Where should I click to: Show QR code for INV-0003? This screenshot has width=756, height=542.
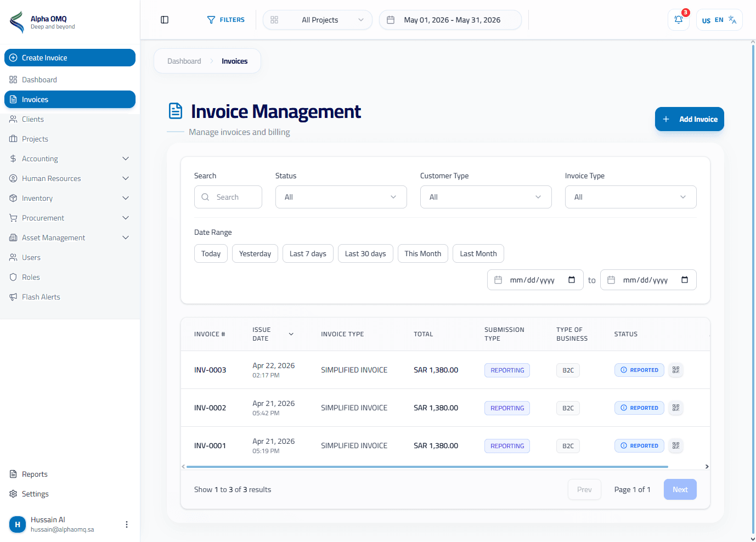pyautogui.click(x=676, y=370)
